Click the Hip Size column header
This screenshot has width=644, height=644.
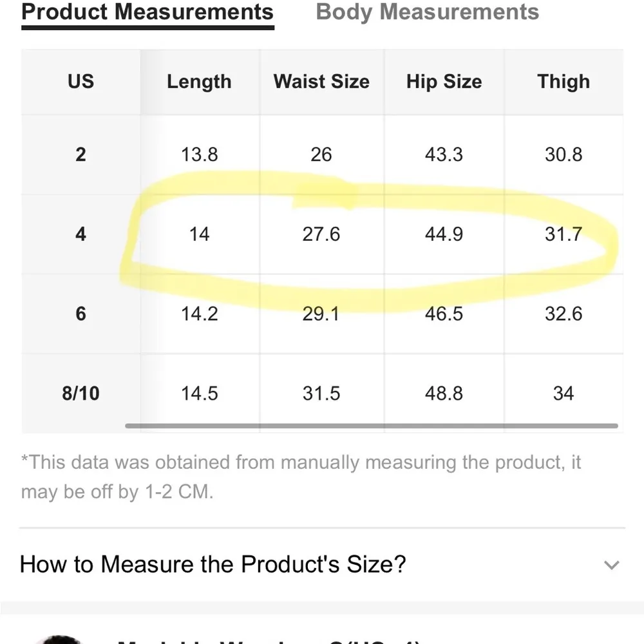click(444, 82)
